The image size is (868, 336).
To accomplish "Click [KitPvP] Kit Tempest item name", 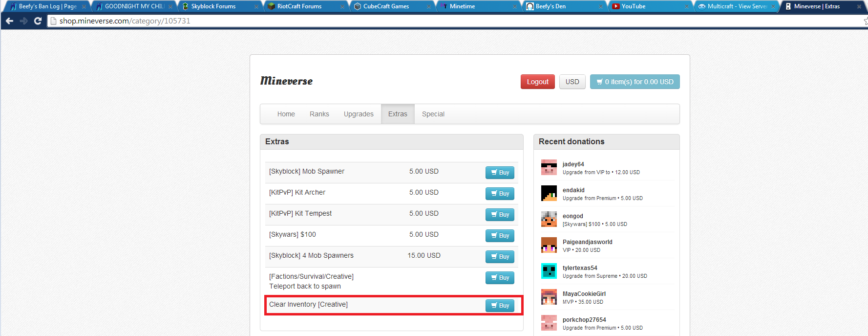I will coord(300,213).
